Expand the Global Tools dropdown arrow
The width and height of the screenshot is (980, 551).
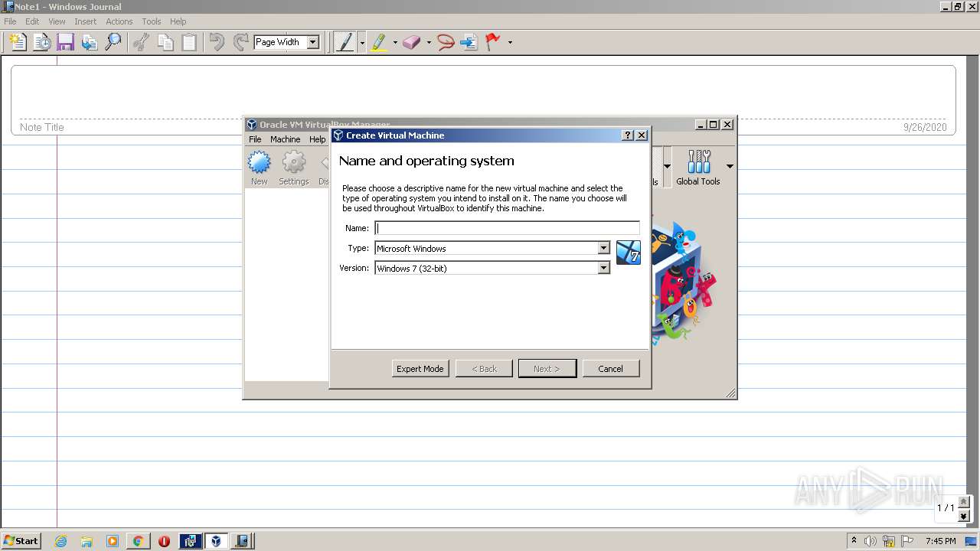730,166
